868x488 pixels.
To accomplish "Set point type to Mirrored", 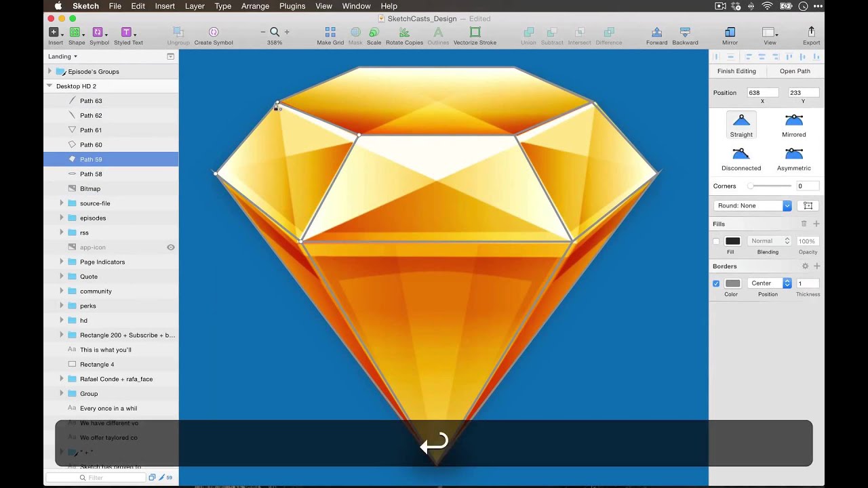I will coord(793,126).
